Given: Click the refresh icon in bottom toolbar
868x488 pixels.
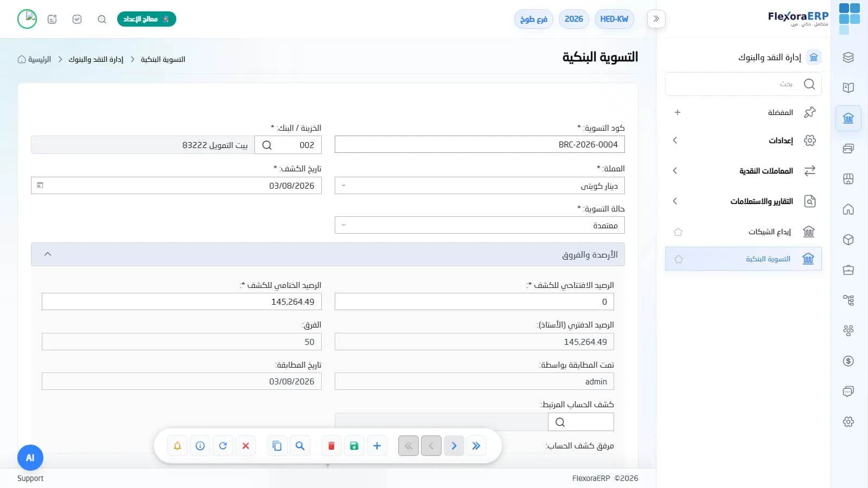Looking at the screenshot, I should click(223, 446).
